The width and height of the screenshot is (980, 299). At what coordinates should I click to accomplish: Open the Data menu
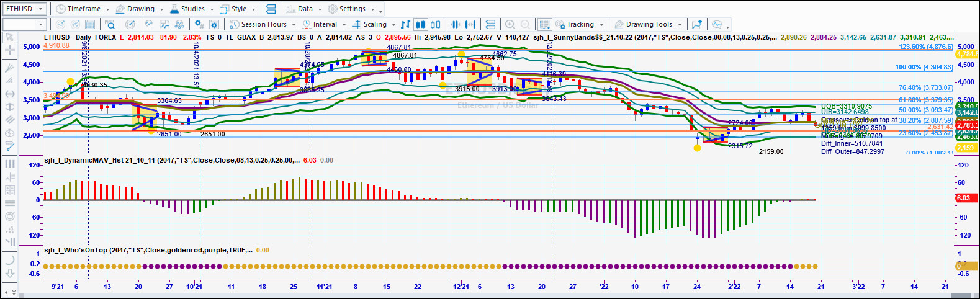point(303,9)
